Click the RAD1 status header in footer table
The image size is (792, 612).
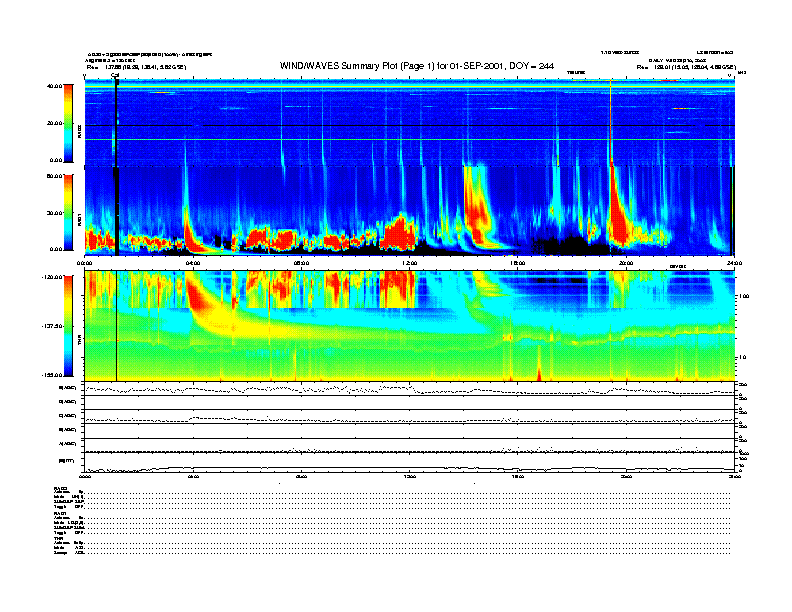click(x=61, y=514)
